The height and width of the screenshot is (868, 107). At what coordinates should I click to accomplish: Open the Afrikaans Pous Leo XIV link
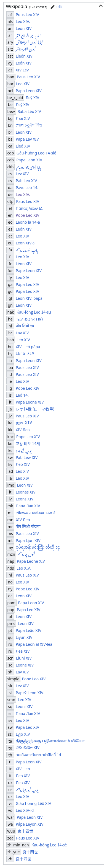(28, 15)
